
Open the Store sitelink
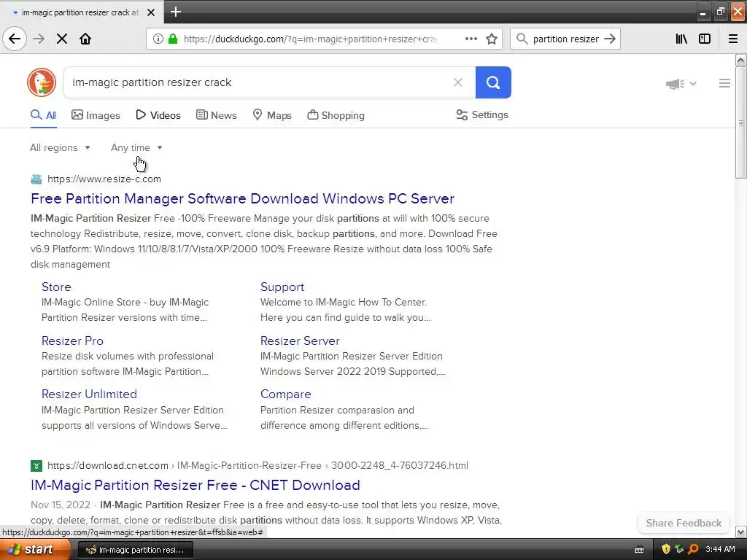click(x=56, y=287)
